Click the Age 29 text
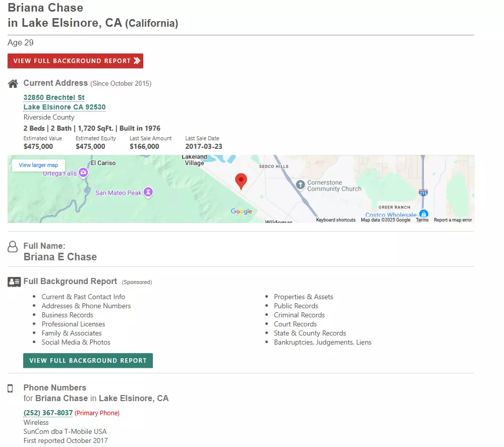 tap(21, 43)
